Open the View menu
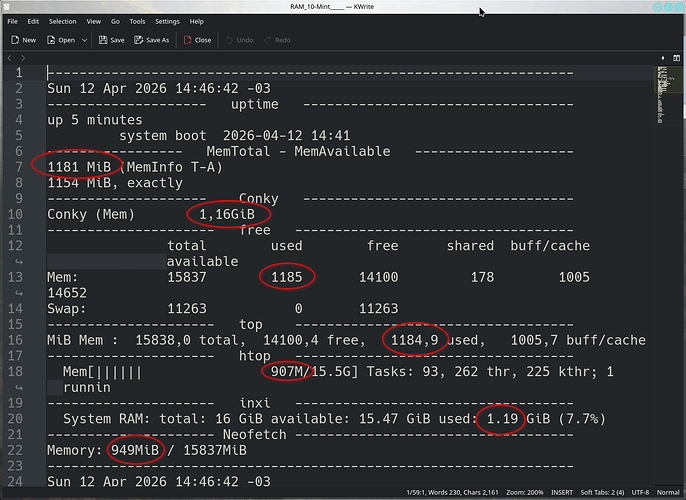The height and width of the screenshot is (500, 686). [x=94, y=21]
